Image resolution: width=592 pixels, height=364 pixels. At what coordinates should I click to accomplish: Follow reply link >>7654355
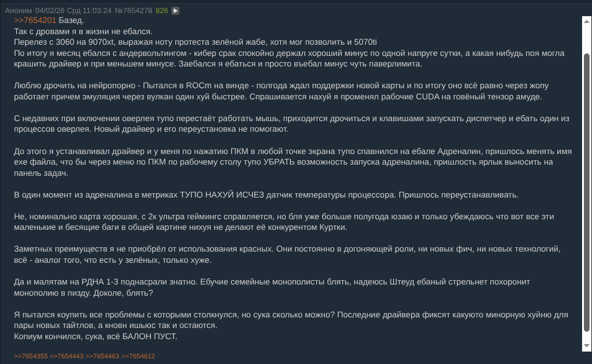point(30,356)
